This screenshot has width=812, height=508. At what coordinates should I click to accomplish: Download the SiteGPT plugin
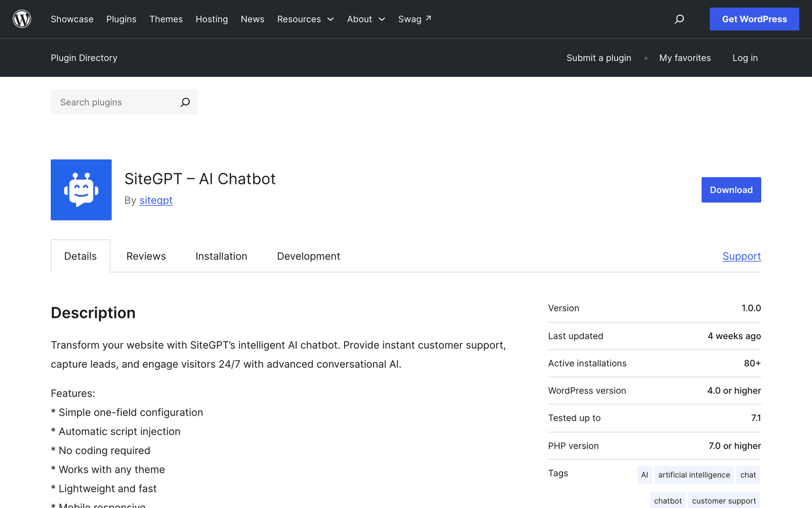click(x=731, y=190)
